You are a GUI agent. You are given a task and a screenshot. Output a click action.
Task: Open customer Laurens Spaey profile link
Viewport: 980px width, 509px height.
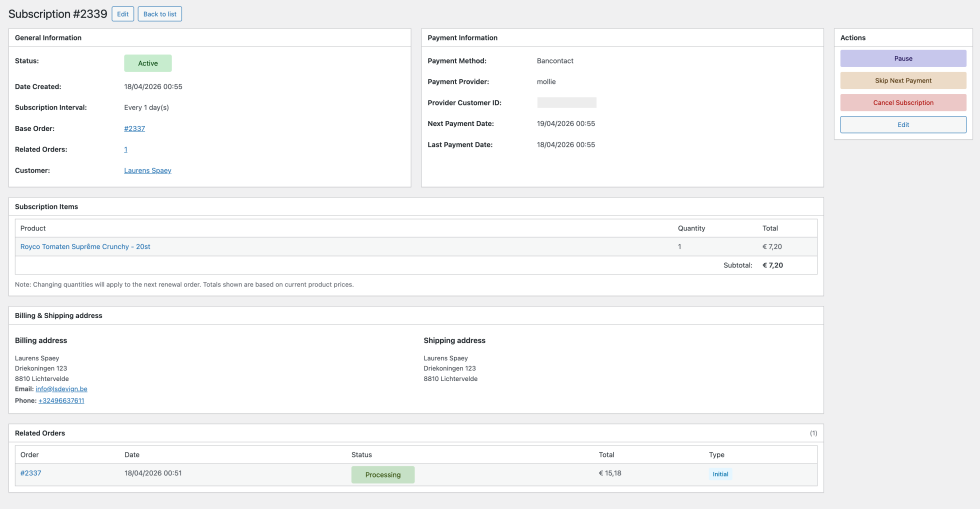click(147, 170)
